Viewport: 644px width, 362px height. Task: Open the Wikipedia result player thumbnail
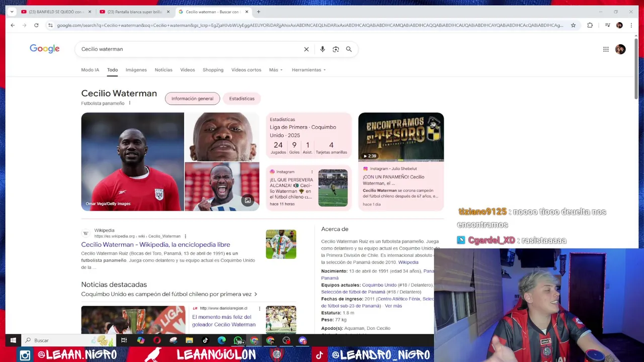point(281,244)
